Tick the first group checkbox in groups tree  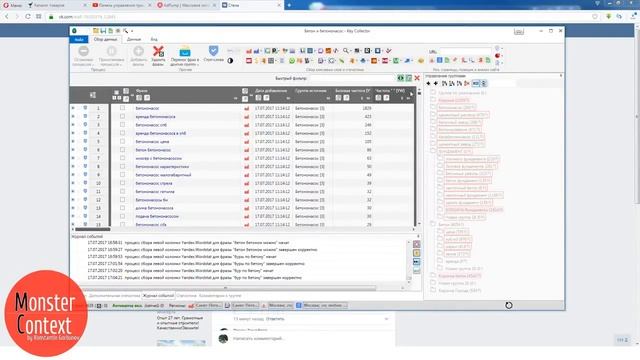(x=433, y=93)
